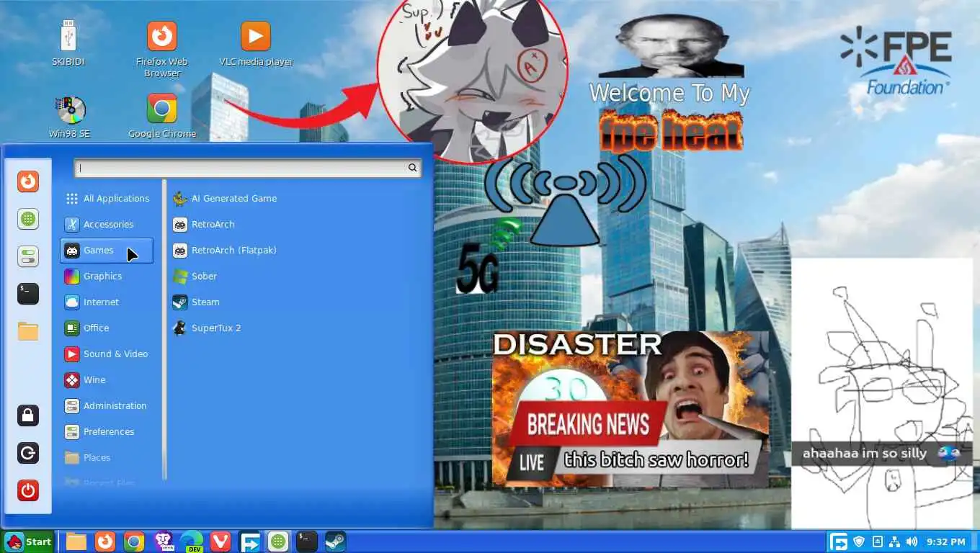Select the Wine category
The image size is (980, 553).
pyautogui.click(x=107, y=380)
